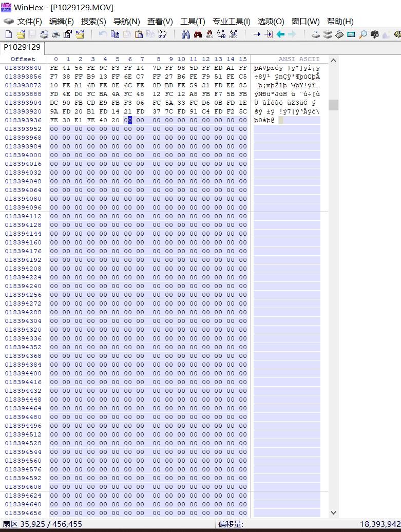Click the Go To Offset arrow icon

click(257, 34)
